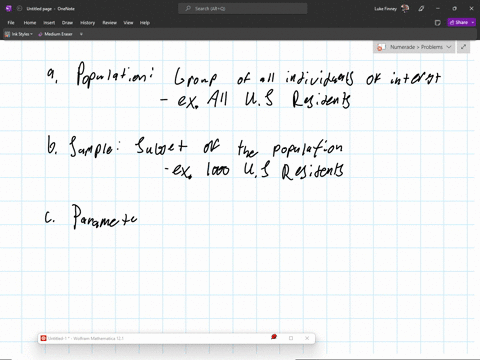The height and width of the screenshot is (360, 480).
Task: Switch to the Home tab
Action: (30, 23)
